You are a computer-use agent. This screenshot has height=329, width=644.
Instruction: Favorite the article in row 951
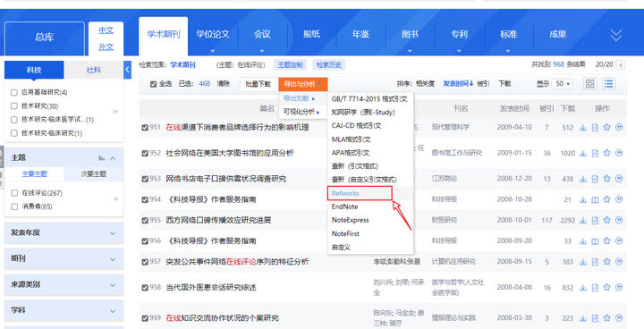click(x=606, y=127)
